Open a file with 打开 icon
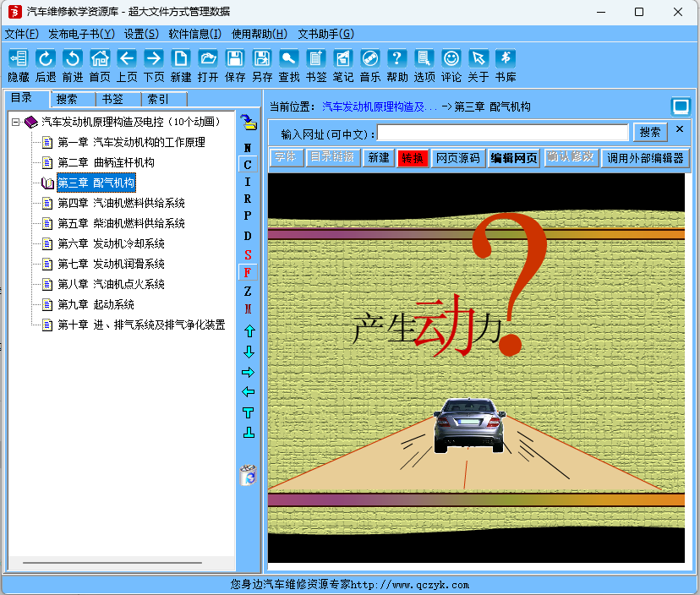The image size is (700, 595). [208, 58]
